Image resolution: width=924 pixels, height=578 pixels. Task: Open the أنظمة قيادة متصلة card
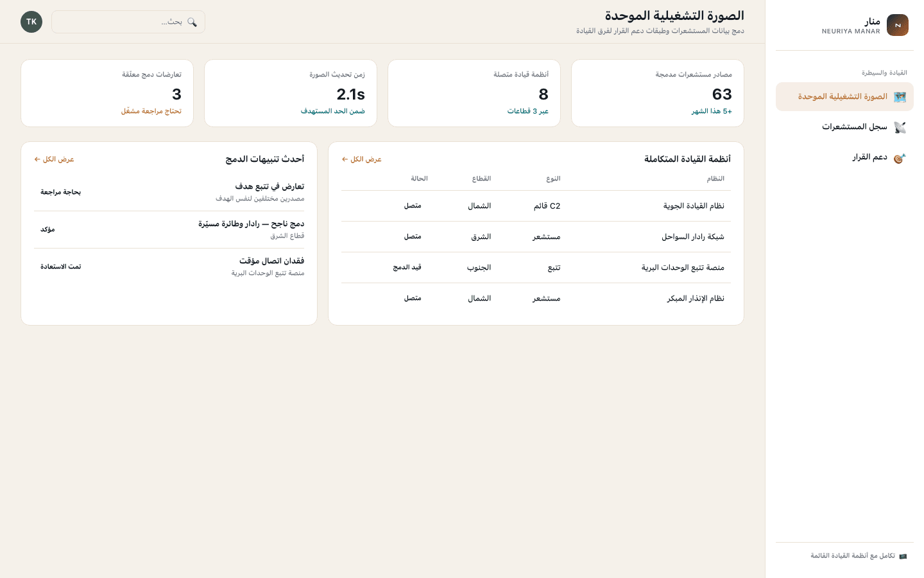(x=474, y=93)
